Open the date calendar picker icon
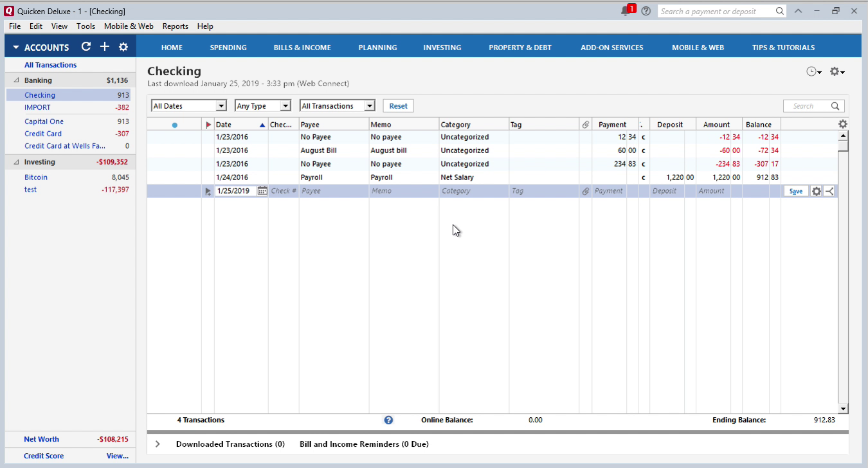The width and height of the screenshot is (868, 468). [x=262, y=191]
